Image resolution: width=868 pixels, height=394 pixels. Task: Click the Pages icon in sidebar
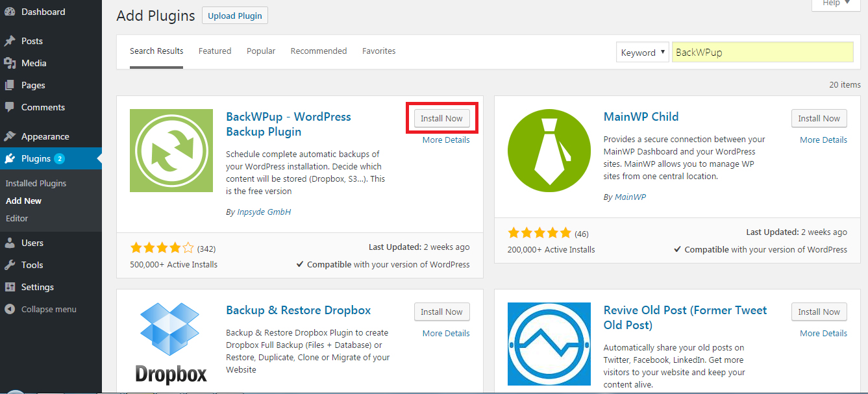click(10, 85)
